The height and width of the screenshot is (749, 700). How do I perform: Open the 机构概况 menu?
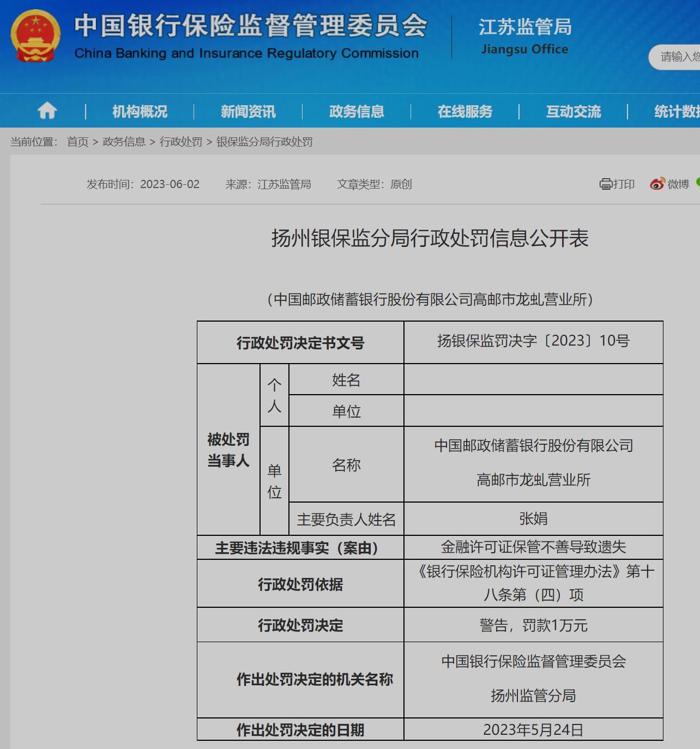[140, 112]
